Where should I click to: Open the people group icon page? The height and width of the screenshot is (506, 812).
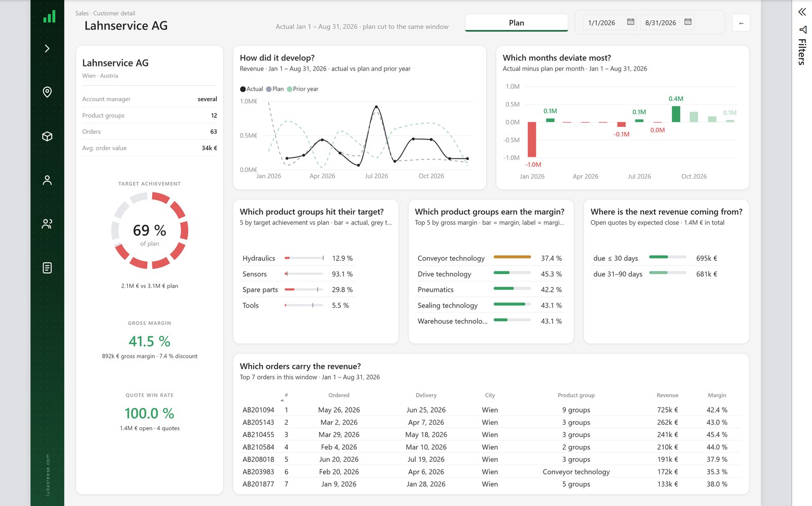pos(47,224)
